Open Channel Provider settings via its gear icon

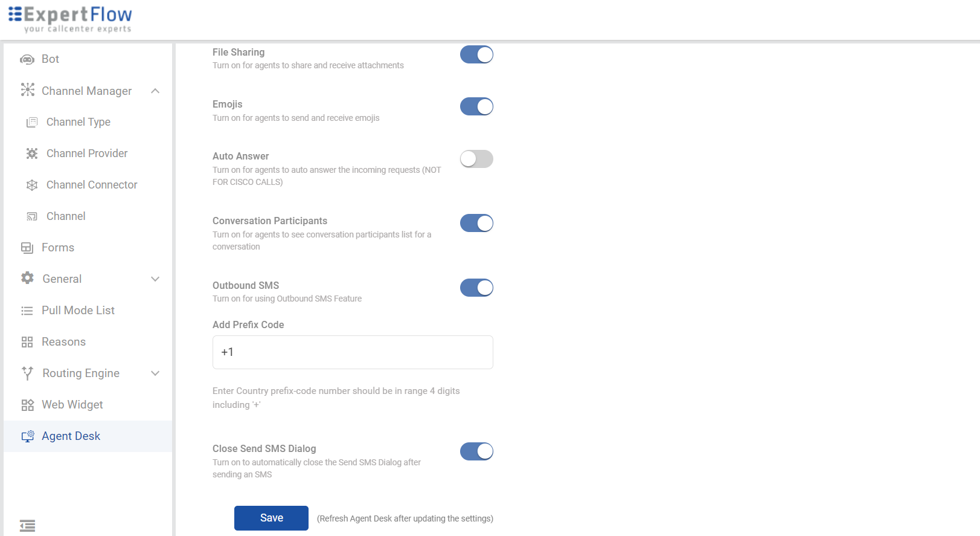(32, 153)
